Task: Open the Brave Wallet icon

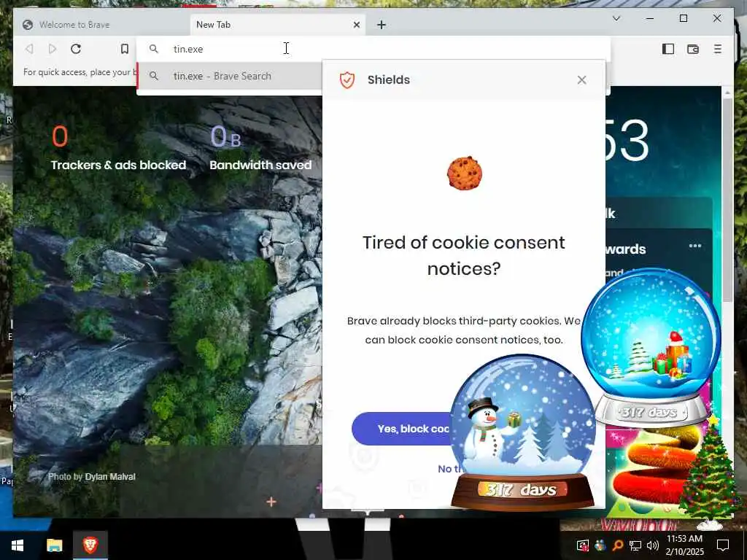Action: click(693, 49)
